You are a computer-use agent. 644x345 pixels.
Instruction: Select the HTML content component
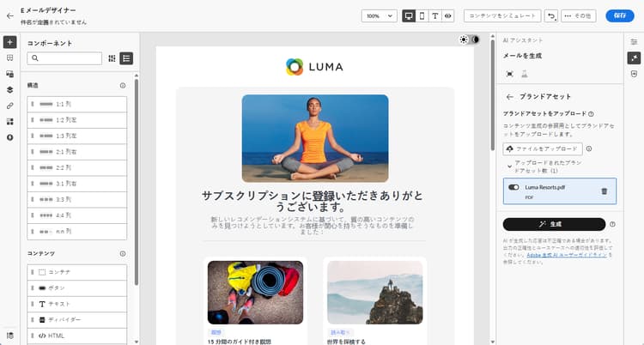pyautogui.click(x=76, y=336)
